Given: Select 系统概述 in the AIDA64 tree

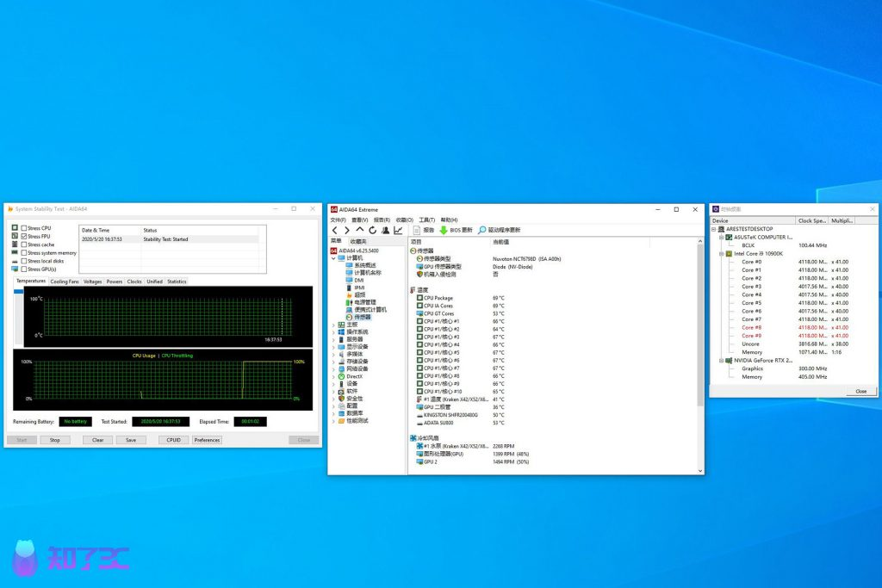Looking at the screenshot, I should (361, 265).
